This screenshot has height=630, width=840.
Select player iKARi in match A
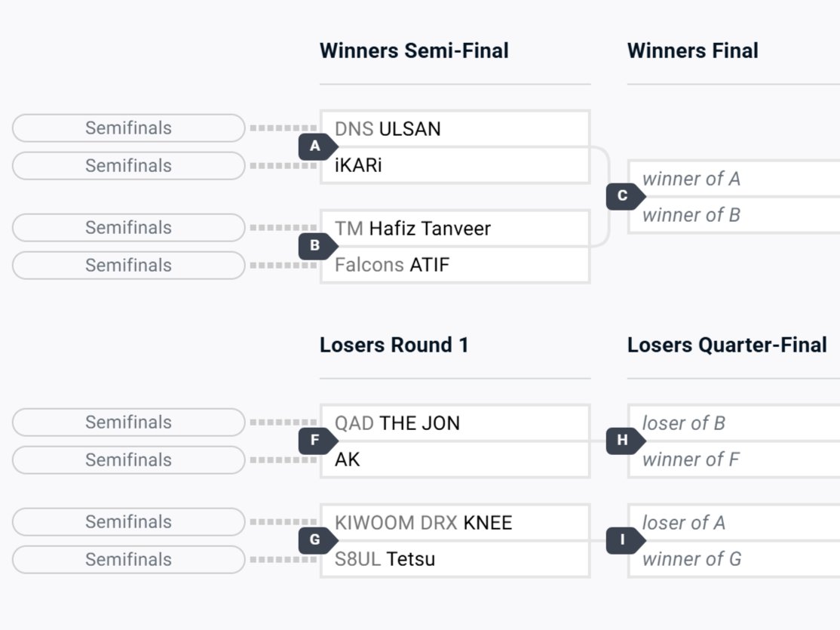(x=455, y=165)
